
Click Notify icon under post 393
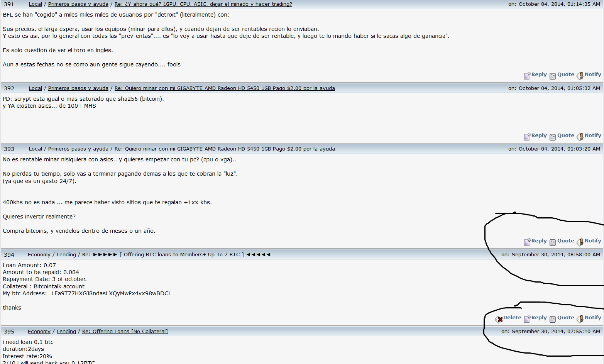[x=580, y=242]
